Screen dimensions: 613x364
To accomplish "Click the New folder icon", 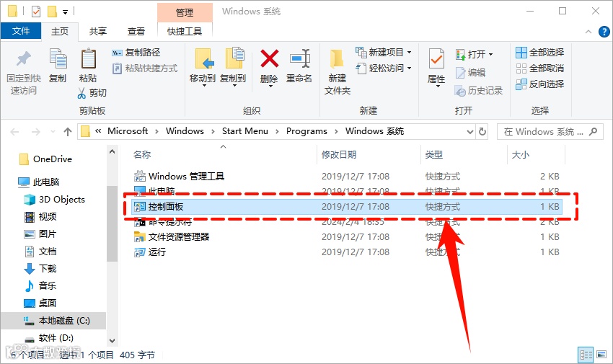I will [x=337, y=59].
